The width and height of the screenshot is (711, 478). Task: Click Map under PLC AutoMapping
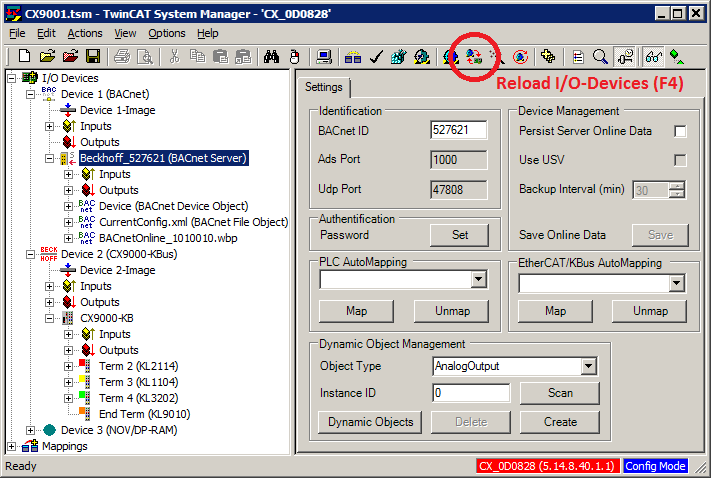(x=356, y=311)
